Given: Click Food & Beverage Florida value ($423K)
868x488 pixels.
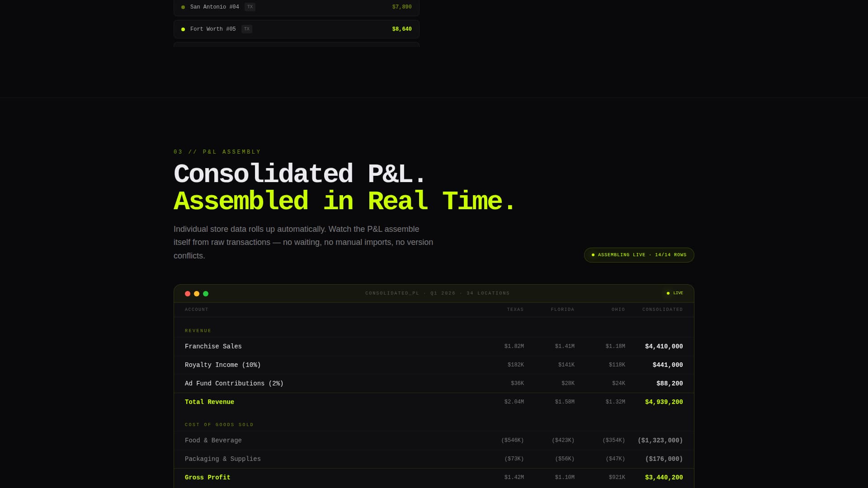Looking at the screenshot, I should click(x=563, y=441).
